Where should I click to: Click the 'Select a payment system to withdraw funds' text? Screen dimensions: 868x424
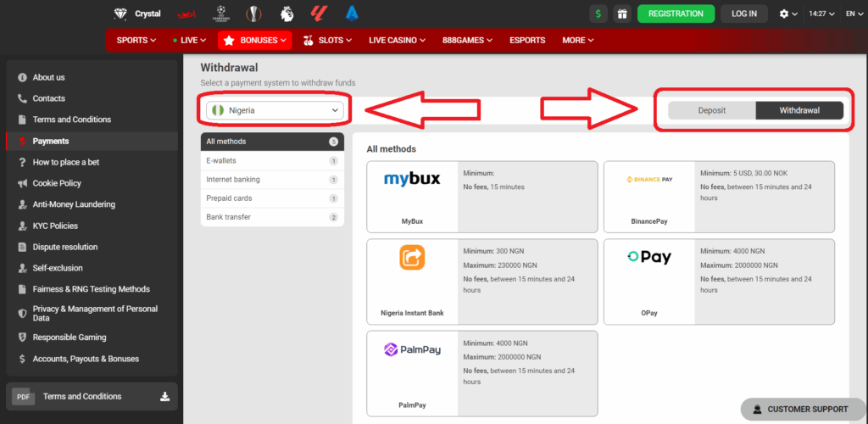[278, 83]
